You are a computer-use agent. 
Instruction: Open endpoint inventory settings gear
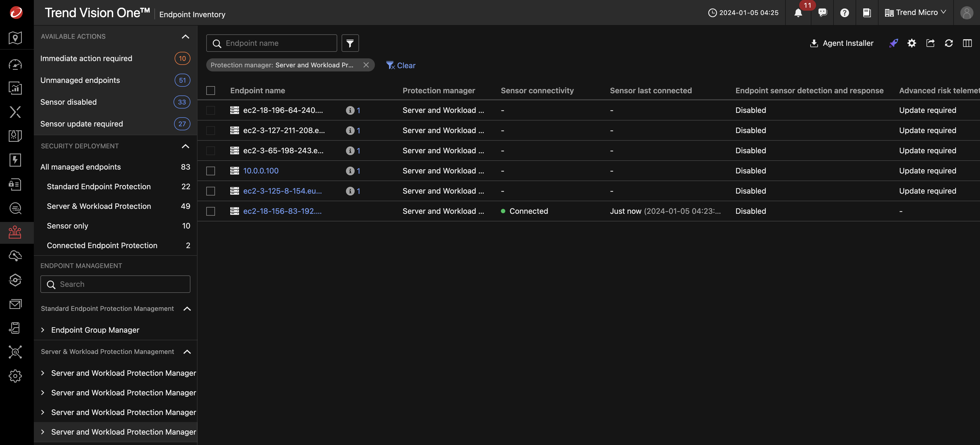pyautogui.click(x=912, y=43)
